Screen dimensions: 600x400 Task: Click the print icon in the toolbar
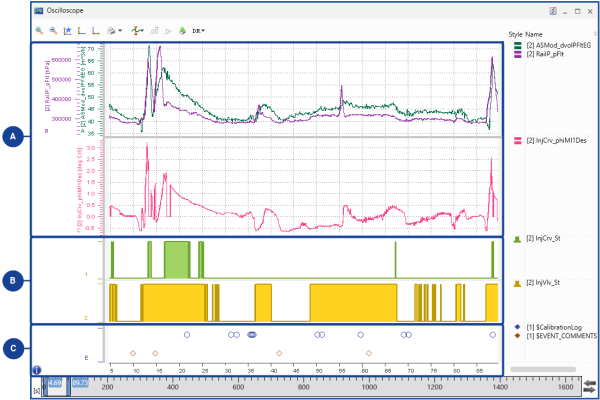click(x=110, y=30)
